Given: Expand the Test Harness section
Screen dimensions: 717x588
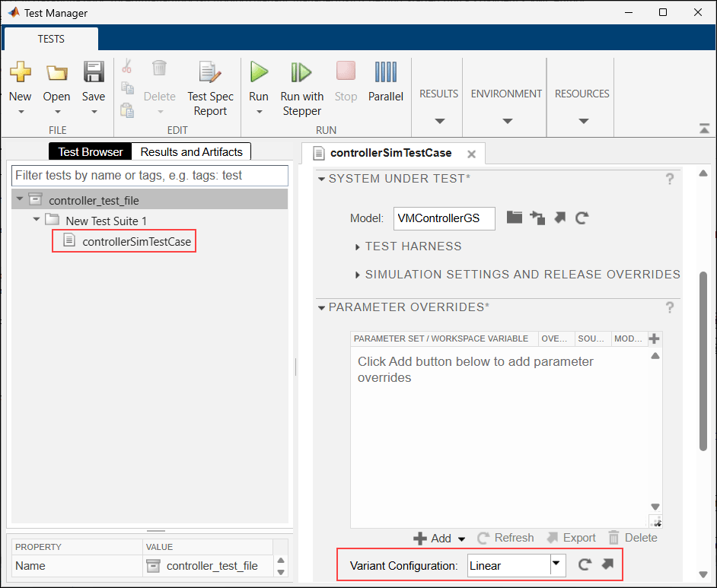Looking at the screenshot, I should 358,247.
